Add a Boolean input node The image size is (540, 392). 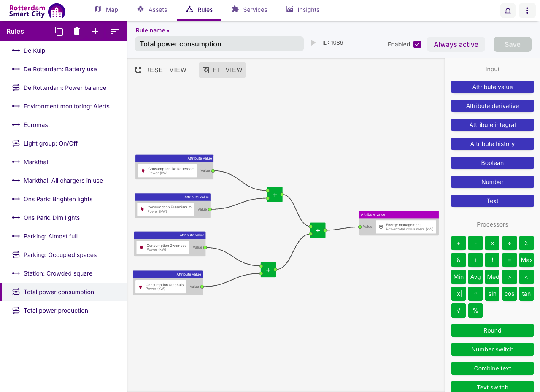(492, 163)
